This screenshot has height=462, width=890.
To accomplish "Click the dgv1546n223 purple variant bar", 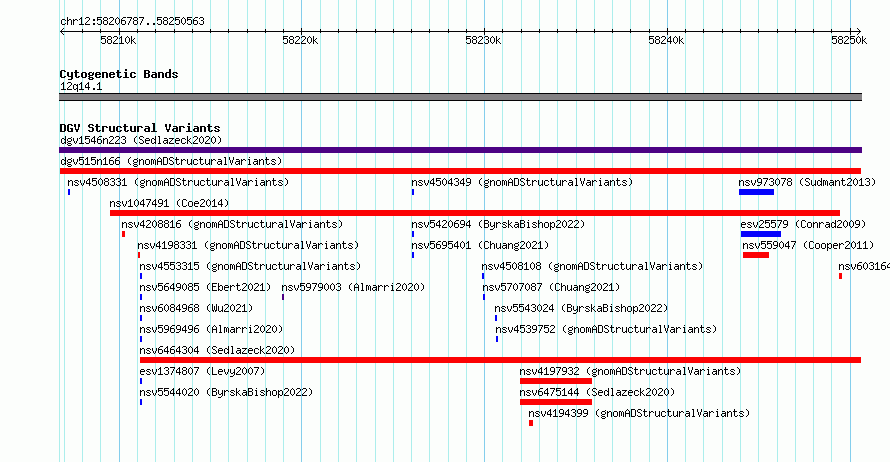I will (x=460, y=150).
